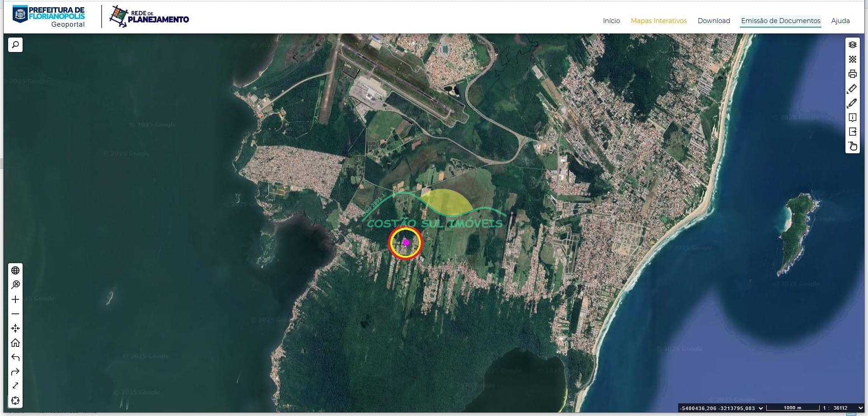Open the layers panel icon

tap(852, 45)
